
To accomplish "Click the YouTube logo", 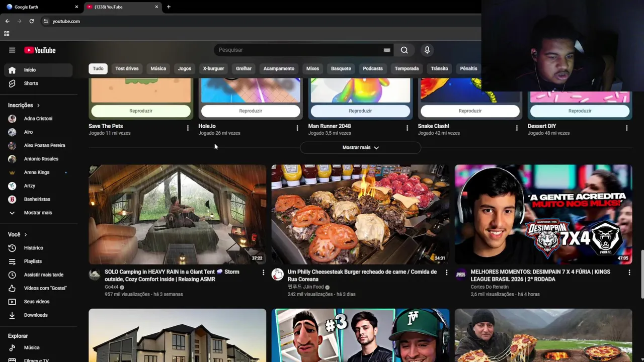I will [40, 50].
